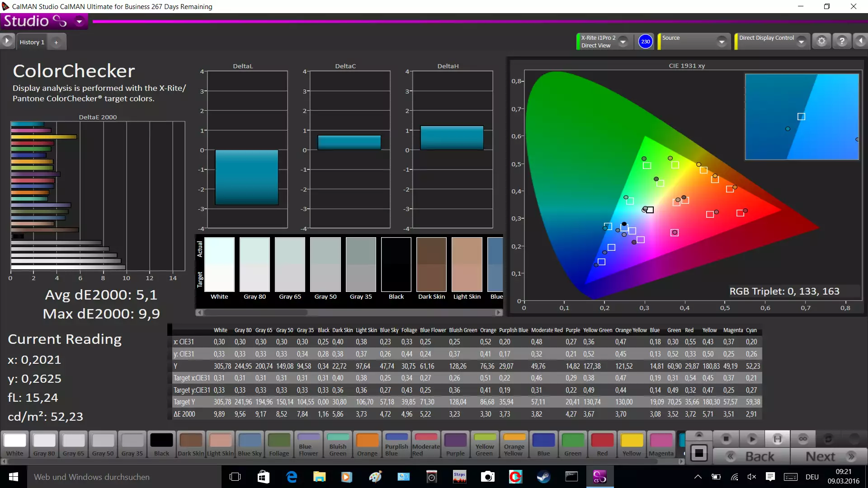The image size is (868, 488).
Task: Click the Back button
Action: click(x=751, y=456)
